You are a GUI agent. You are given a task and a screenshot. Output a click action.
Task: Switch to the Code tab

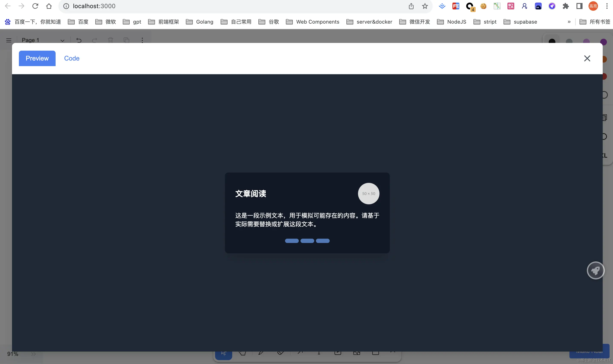[72, 58]
